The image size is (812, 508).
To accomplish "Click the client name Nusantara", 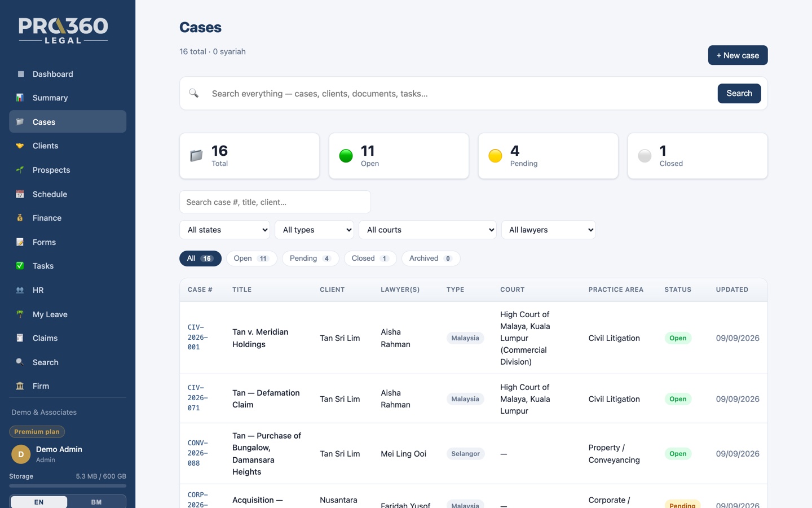I will [x=338, y=500].
